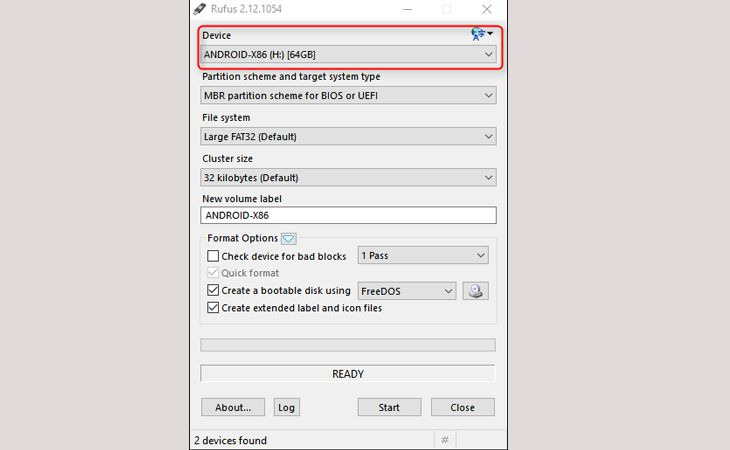The height and width of the screenshot is (450, 730).
Task: Expand the Partition scheme dropdown
Action: [x=348, y=96]
